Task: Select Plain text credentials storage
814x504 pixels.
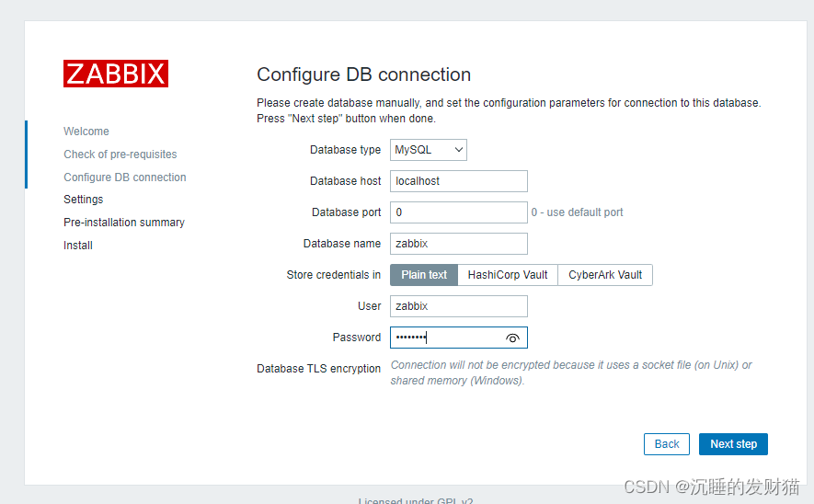Action: click(424, 275)
